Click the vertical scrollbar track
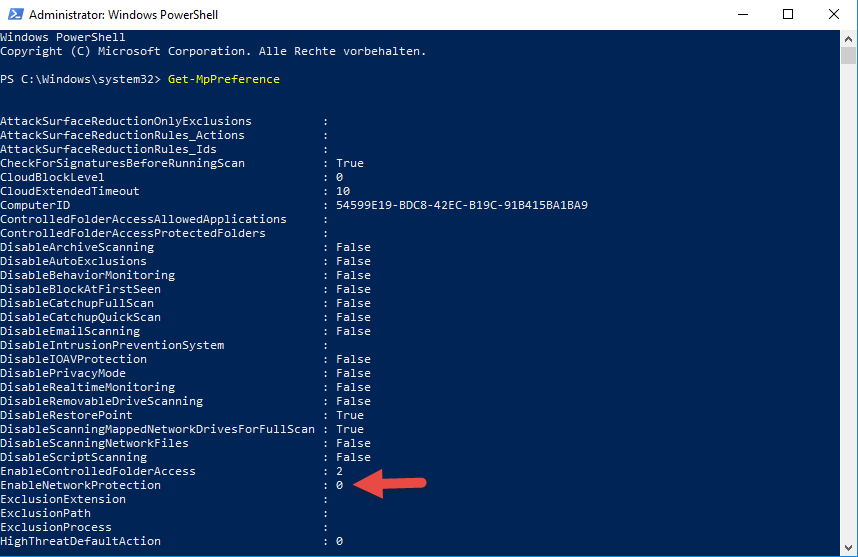 [x=849, y=300]
